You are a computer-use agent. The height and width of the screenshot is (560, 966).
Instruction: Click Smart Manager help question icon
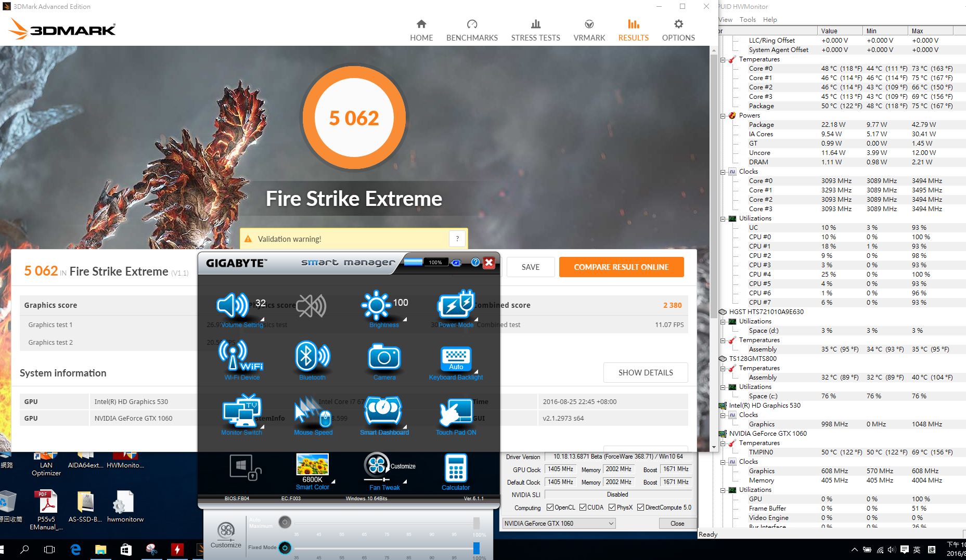tap(475, 262)
